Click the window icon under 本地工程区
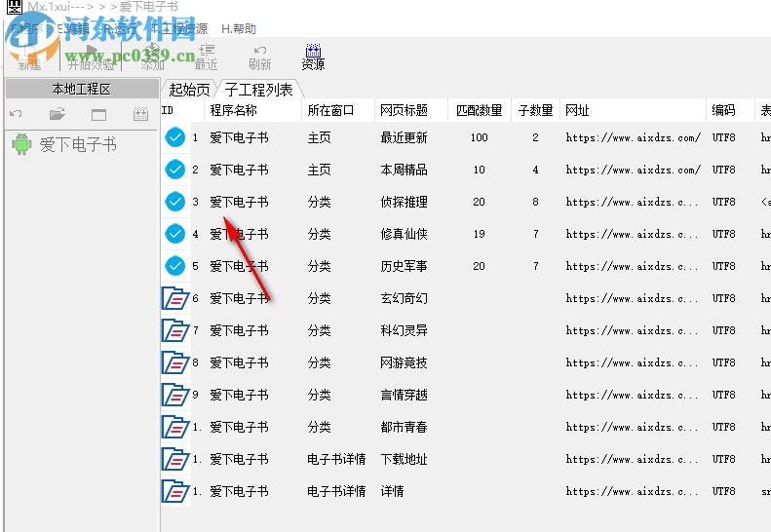This screenshot has height=532, width=771. coord(98,115)
